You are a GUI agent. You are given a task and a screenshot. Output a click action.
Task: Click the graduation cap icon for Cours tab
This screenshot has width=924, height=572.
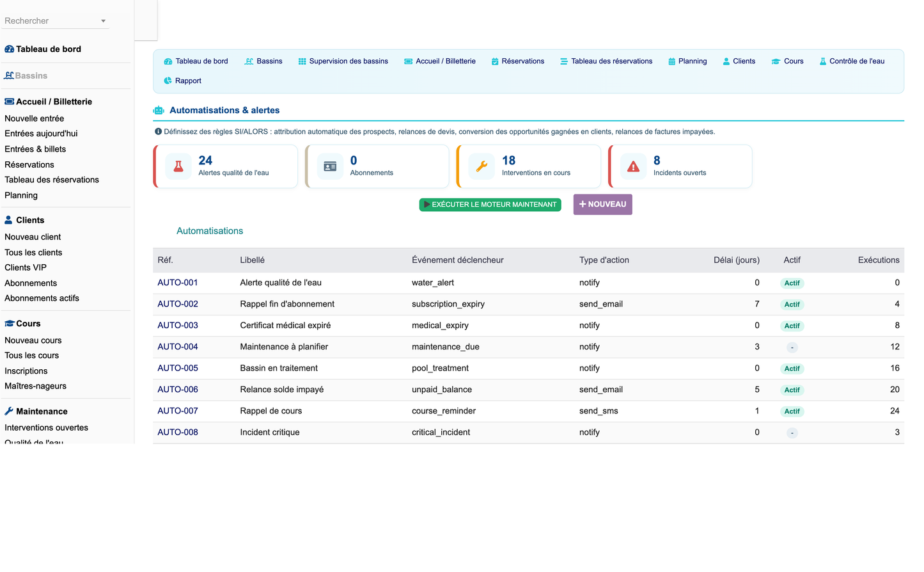[x=776, y=61]
